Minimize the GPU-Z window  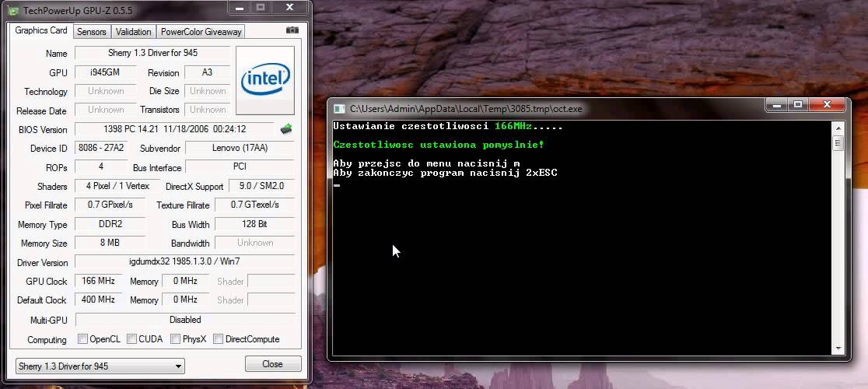pyautogui.click(x=239, y=8)
